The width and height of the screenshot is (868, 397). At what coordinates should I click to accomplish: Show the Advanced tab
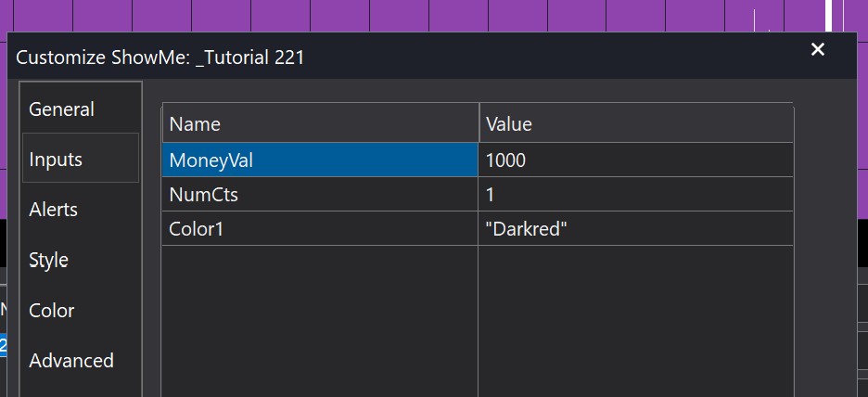coord(71,360)
